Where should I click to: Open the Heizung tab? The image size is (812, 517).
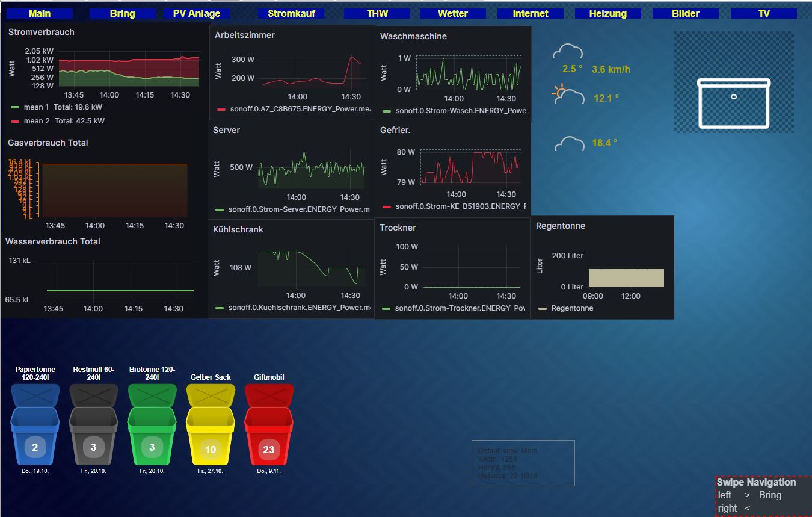click(x=607, y=13)
